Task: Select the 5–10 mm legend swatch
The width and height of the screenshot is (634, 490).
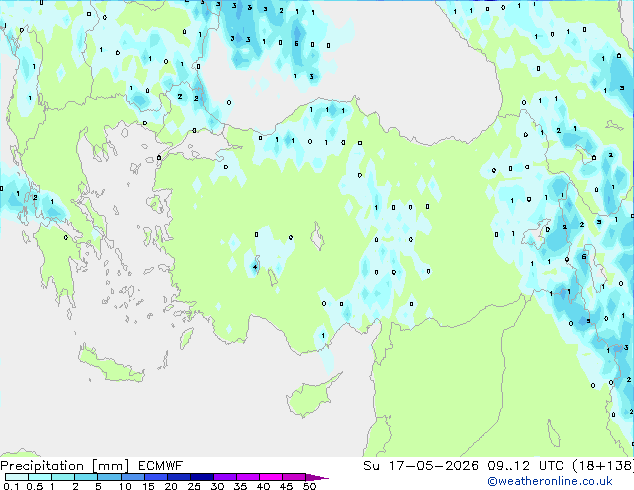Action: coord(109,477)
